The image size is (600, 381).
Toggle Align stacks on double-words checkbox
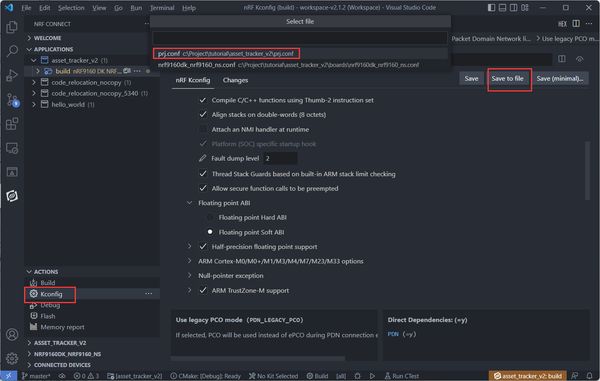click(x=203, y=115)
